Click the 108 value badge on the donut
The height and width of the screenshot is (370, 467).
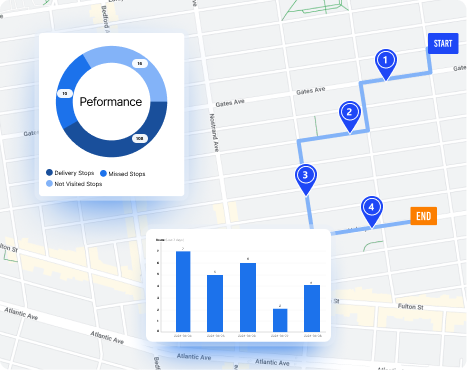(x=140, y=138)
